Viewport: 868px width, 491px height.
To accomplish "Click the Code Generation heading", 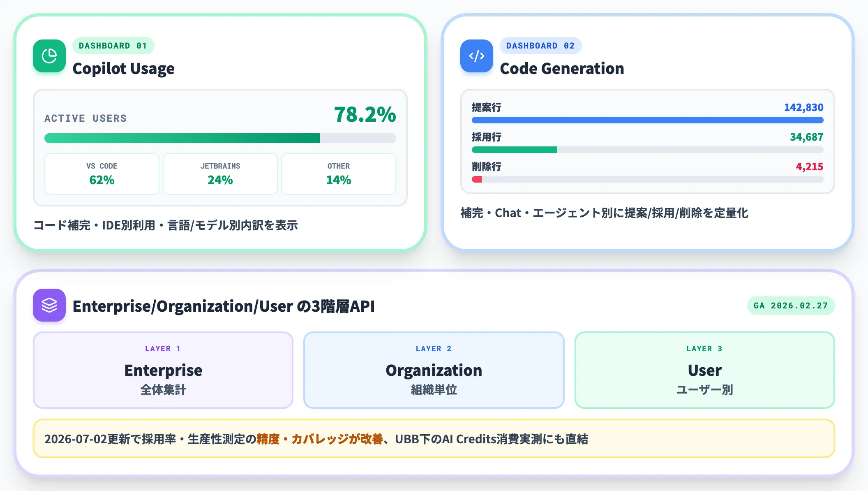I will click(562, 69).
